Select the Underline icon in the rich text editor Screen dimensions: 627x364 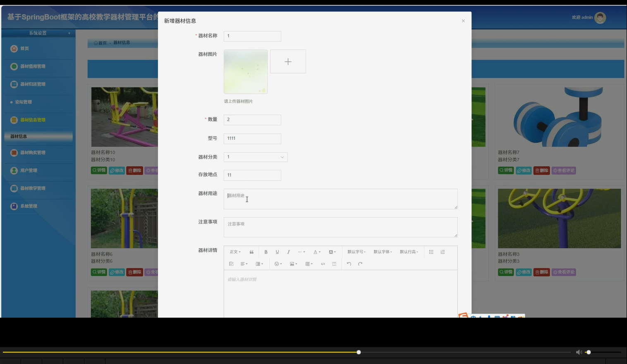point(277,251)
